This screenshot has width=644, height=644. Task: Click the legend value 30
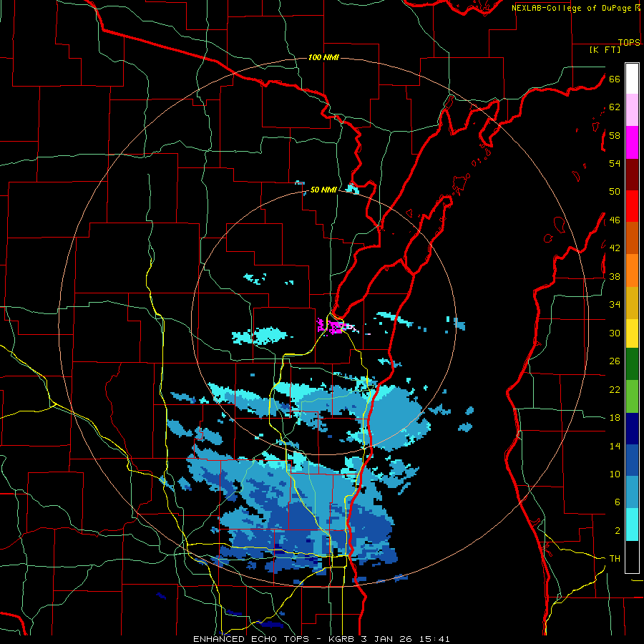615,333
